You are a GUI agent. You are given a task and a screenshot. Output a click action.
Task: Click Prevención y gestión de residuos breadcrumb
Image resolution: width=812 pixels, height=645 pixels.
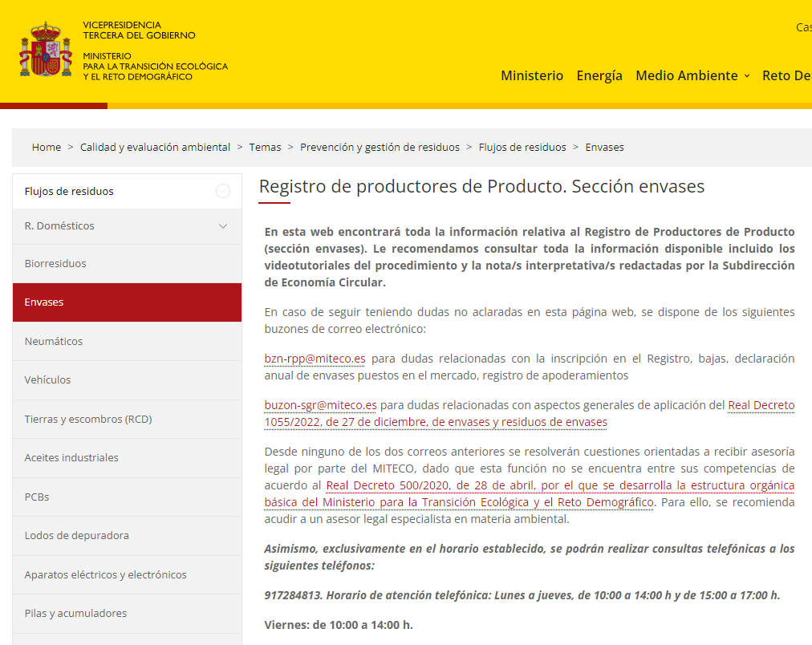point(380,147)
